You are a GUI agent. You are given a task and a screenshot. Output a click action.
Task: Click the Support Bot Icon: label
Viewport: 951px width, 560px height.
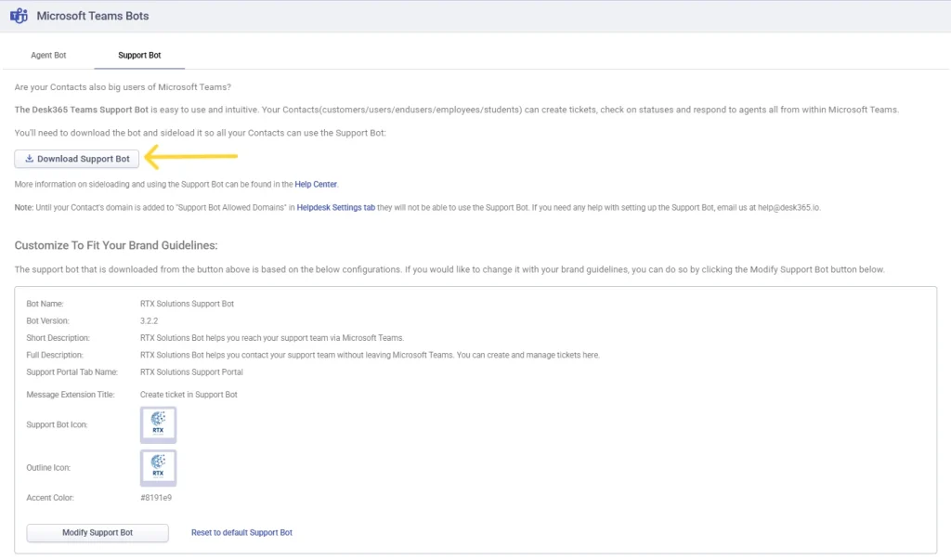(57, 424)
